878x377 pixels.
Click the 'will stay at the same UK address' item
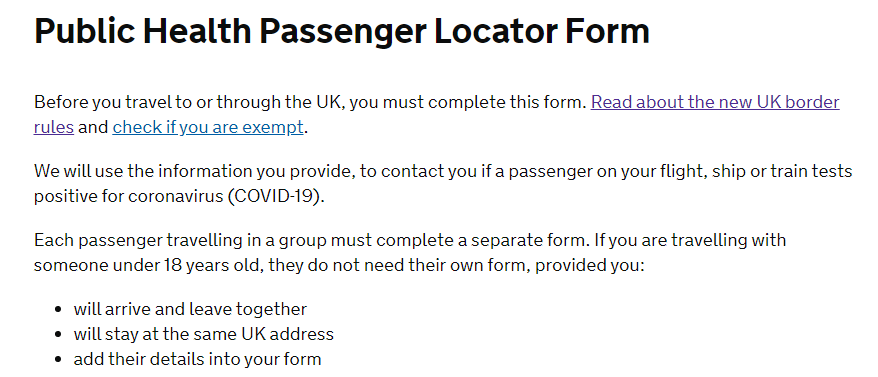[203, 334]
